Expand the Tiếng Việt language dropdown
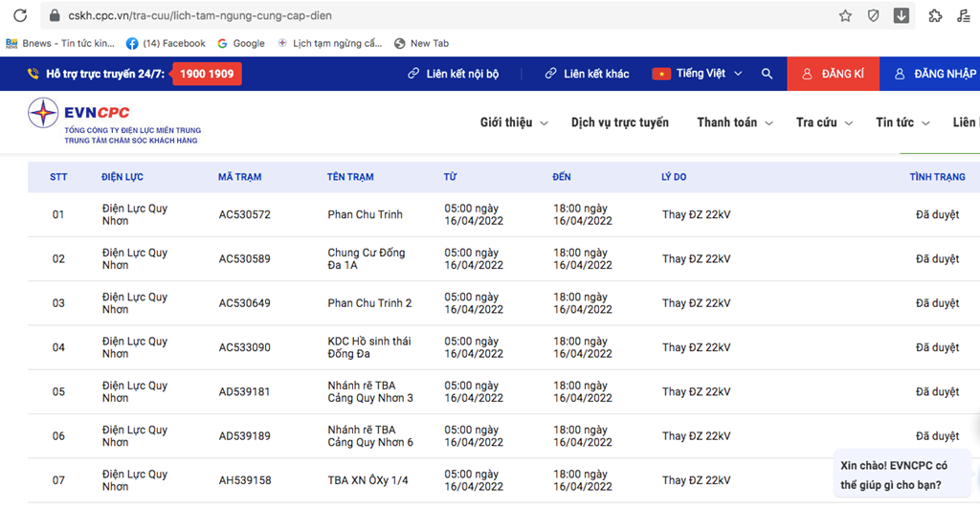 [x=697, y=74]
